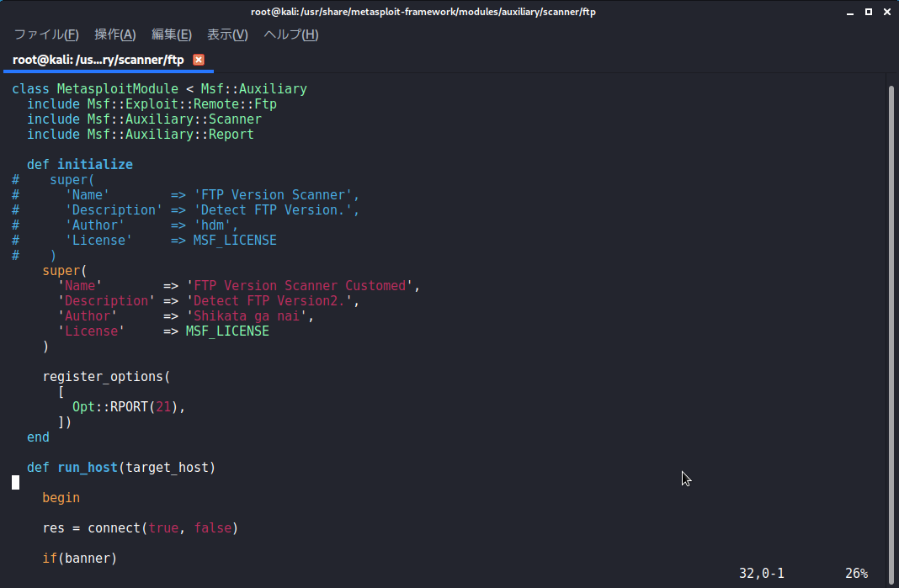The width and height of the screenshot is (899, 588).
Task: Open the ファイル(F) menu
Action: coord(46,34)
